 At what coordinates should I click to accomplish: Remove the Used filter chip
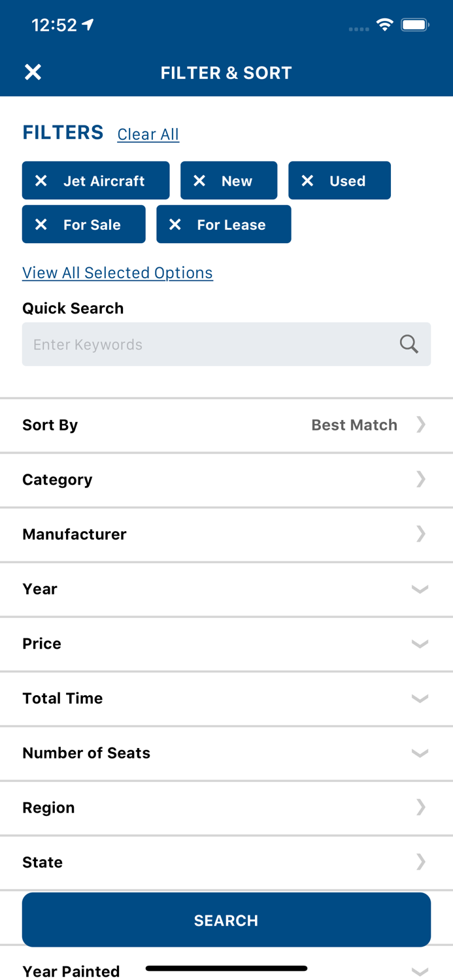tap(307, 181)
